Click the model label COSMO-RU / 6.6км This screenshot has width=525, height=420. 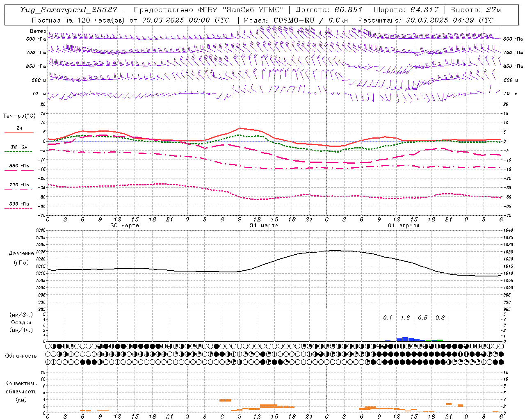click(x=310, y=20)
